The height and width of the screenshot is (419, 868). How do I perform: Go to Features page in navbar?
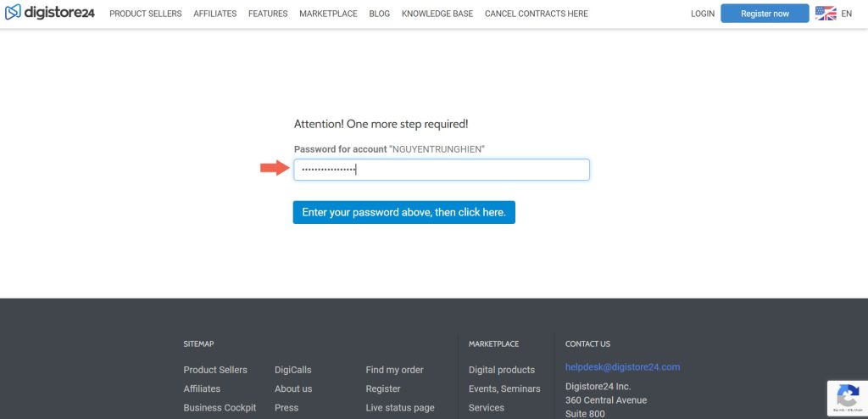coord(268,14)
